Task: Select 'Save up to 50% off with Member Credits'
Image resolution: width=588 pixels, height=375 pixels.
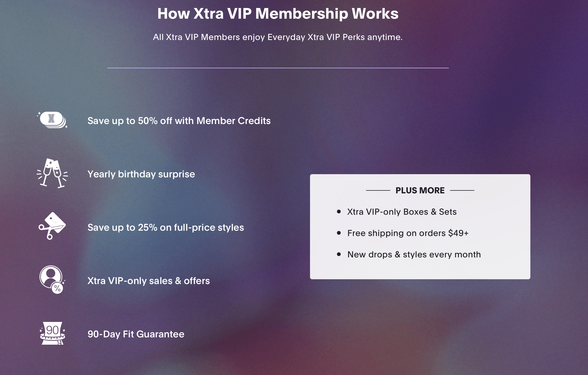Action: pos(179,121)
